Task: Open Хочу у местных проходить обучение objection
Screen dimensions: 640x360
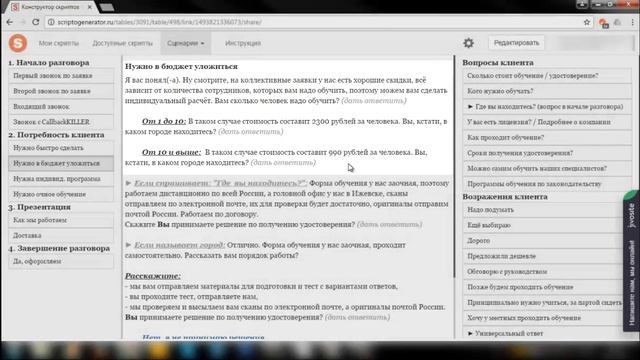Action: click(x=543, y=318)
